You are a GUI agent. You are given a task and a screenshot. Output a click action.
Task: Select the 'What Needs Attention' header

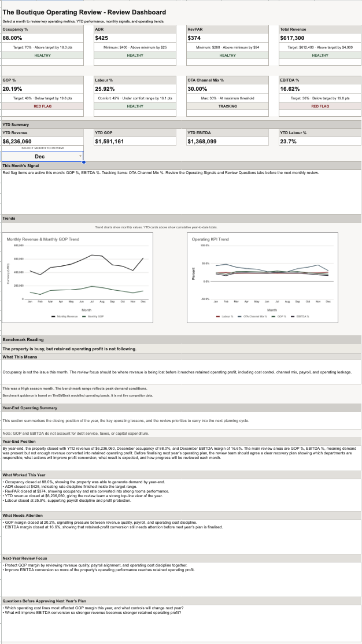(x=181, y=515)
